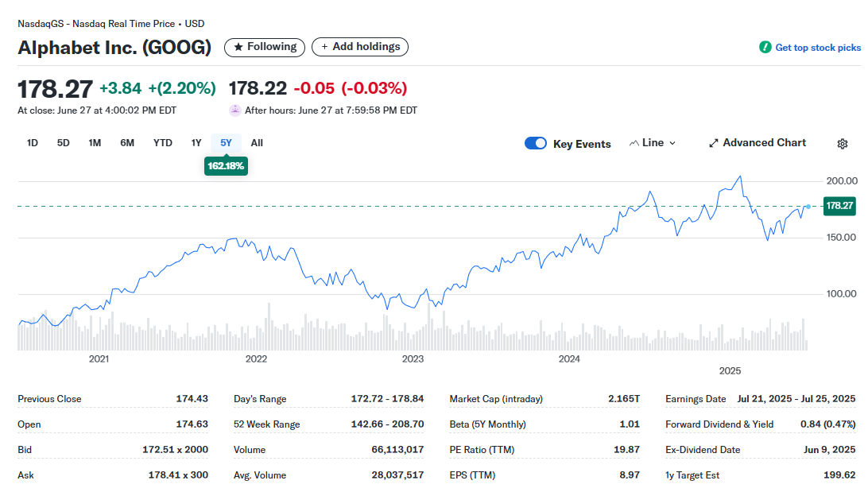Image resolution: width=868 pixels, height=492 pixels.
Task: Click the 2023 label on chart axis
Action: (x=413, y=358)
